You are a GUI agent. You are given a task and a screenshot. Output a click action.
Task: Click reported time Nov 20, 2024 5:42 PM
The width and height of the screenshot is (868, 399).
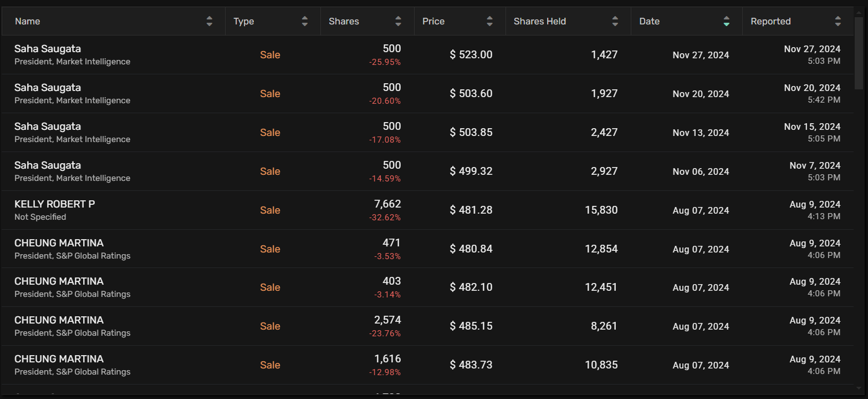tap(813, 94)
